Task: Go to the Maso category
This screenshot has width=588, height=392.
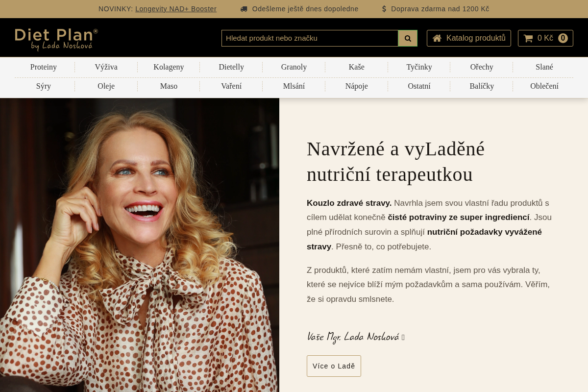Action: click(x=169, y=86)
